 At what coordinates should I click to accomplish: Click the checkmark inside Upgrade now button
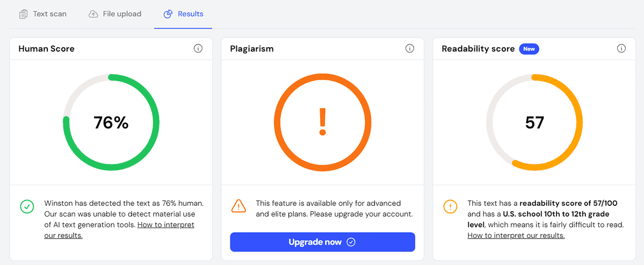[x=351, y=242]
